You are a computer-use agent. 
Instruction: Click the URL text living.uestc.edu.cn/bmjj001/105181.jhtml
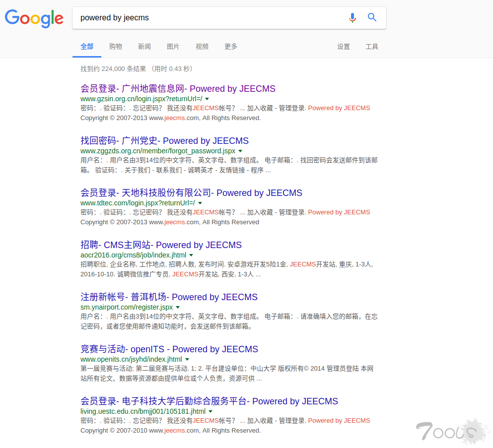143,412
